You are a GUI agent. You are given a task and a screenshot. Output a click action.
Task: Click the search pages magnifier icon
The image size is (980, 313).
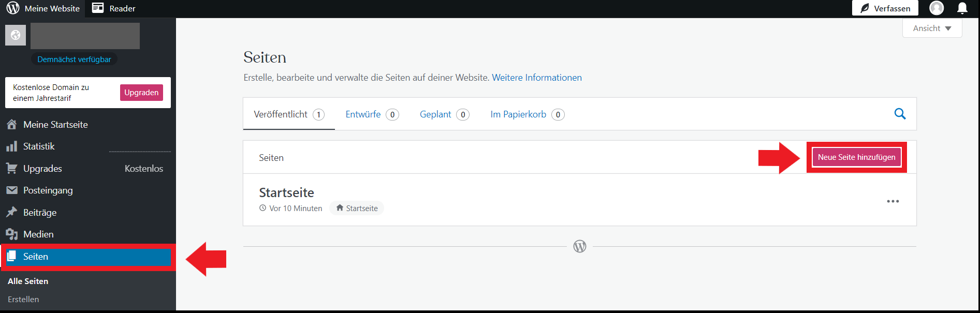900,114
